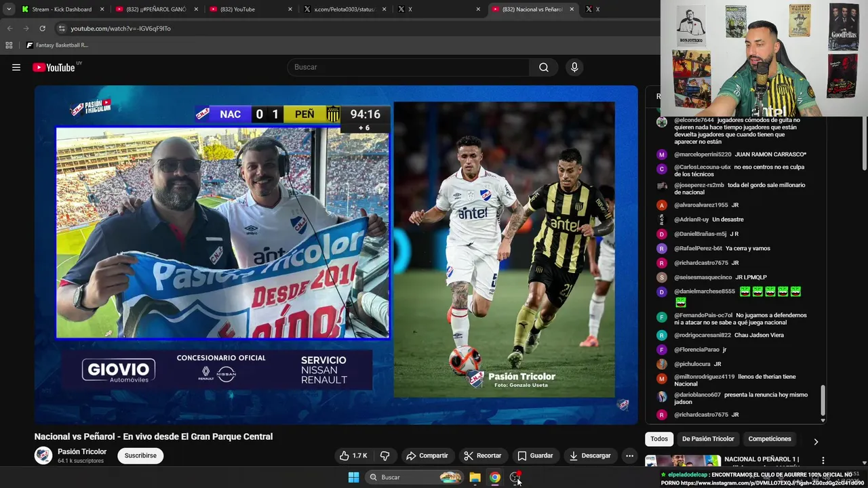Click the Chrome address bar URL
This screenshot has width=868, height=488.
coord(121,28)
